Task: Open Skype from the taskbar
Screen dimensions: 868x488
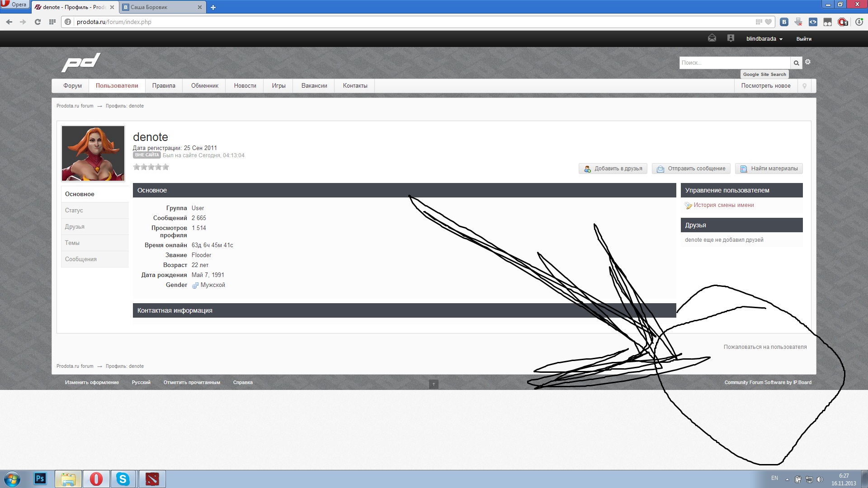Action: click(123, 479)
